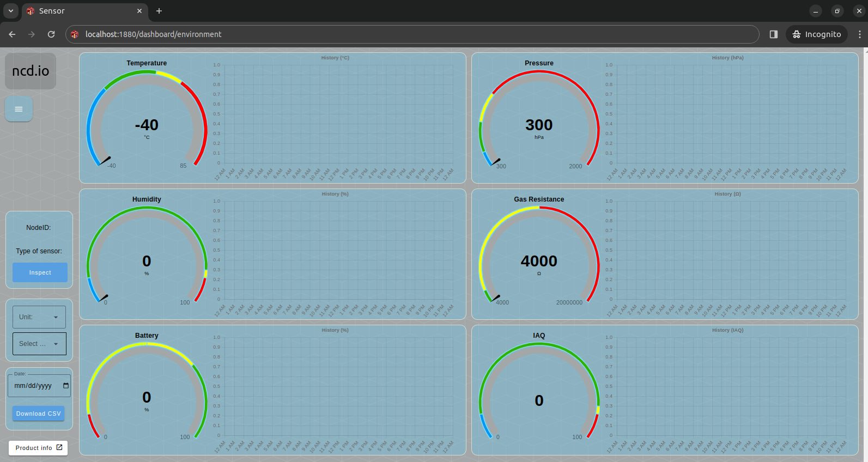Click the 2000 max label on Pressure gauge

point(575,166)
